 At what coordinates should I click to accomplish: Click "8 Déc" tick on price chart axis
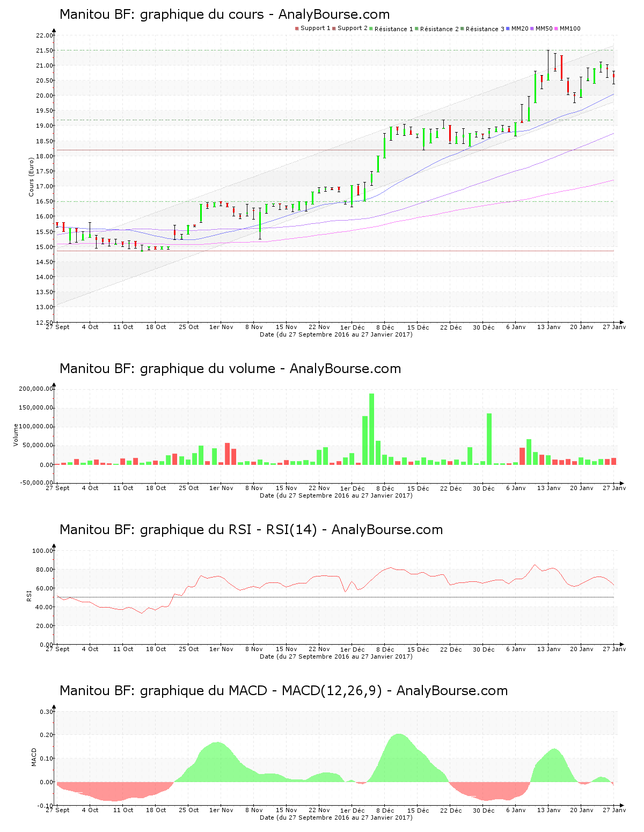[385, 327]
